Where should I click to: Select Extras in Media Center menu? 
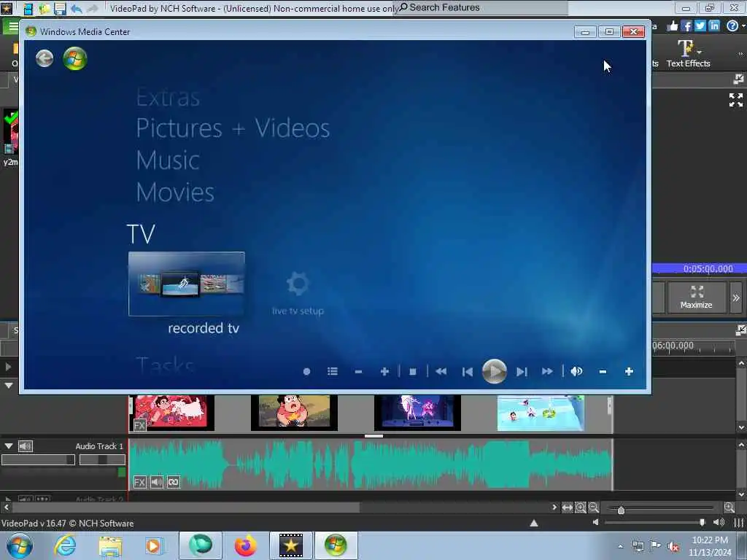point(168,98)
